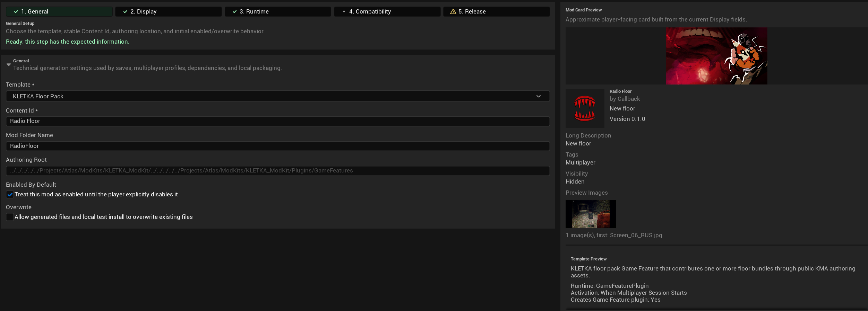Screen dimensions: 868x311
Task: Click the red teeth mod icon
Action: tap(585, 108)
